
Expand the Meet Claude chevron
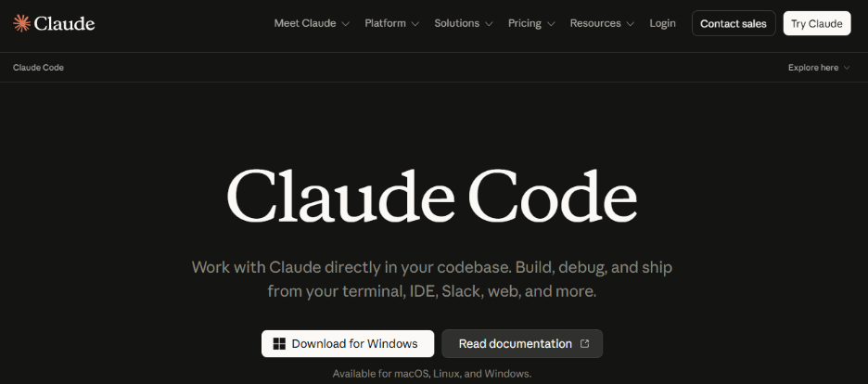[345, 24]
